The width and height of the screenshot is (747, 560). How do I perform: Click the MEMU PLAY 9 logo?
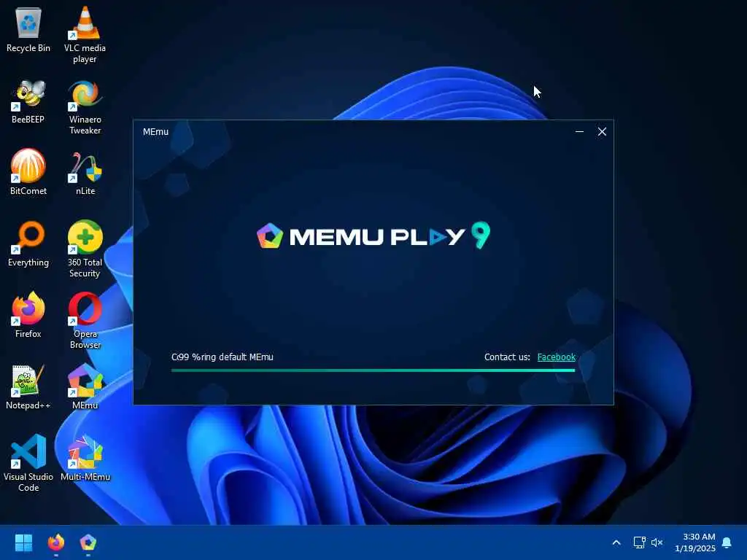(373, 236)
